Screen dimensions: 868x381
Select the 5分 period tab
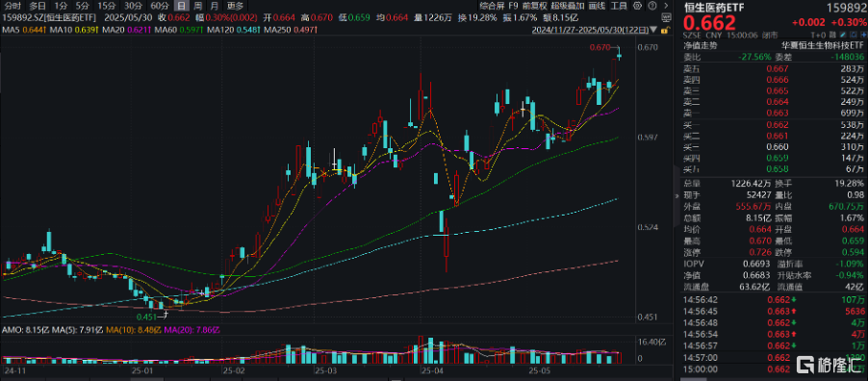(82, 6)
